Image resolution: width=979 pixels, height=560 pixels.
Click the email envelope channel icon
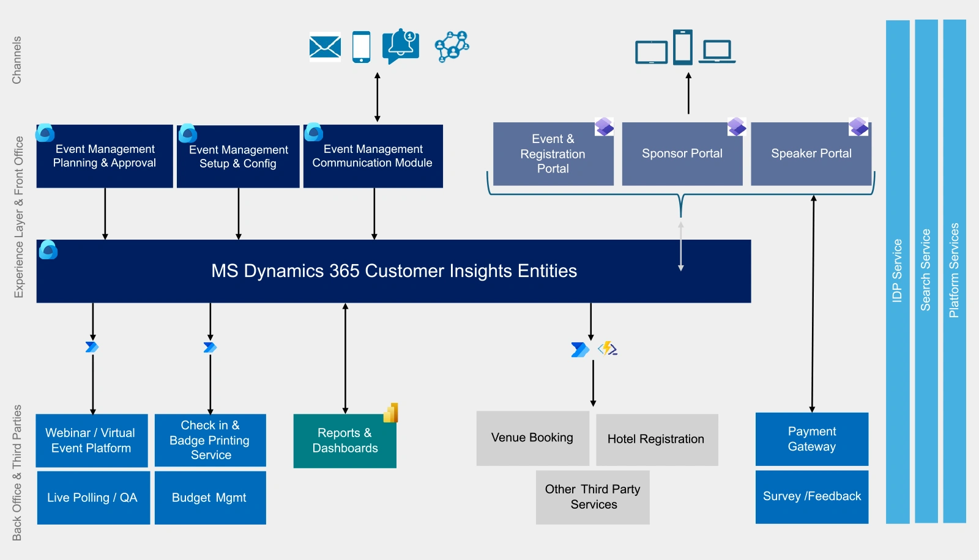(x=325, y=47)
